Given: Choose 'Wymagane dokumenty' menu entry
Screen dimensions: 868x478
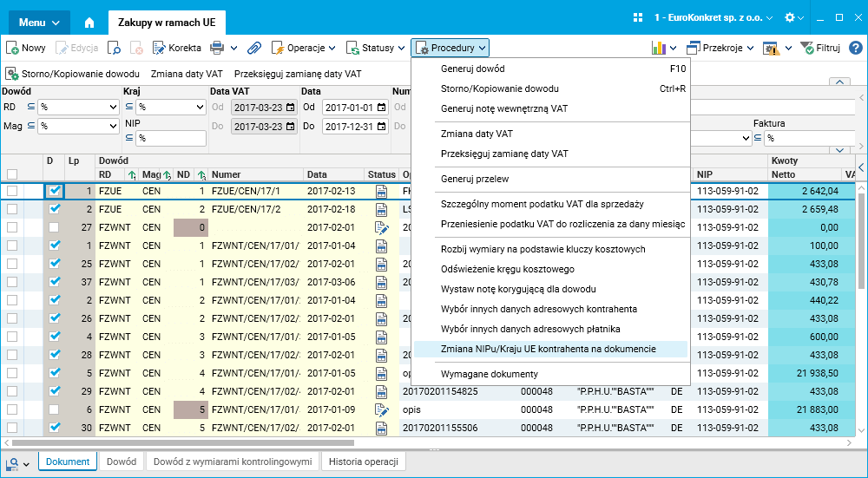Looking at the screenshot, I should (x=490, y=374).
